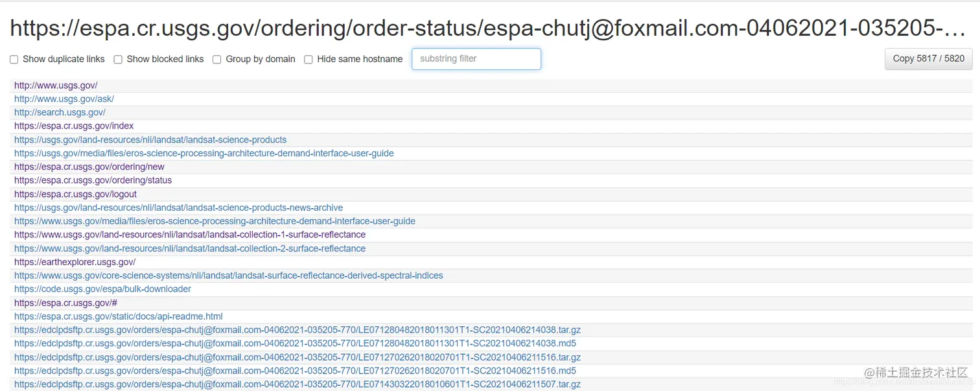
Task: Open the http://www.usgs.gov/ link
Action: pos(56,86)
